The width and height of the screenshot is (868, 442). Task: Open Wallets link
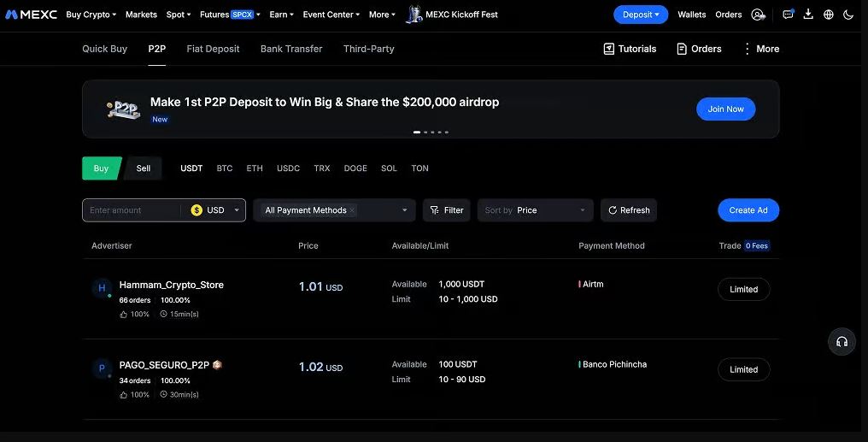point(691,15)
